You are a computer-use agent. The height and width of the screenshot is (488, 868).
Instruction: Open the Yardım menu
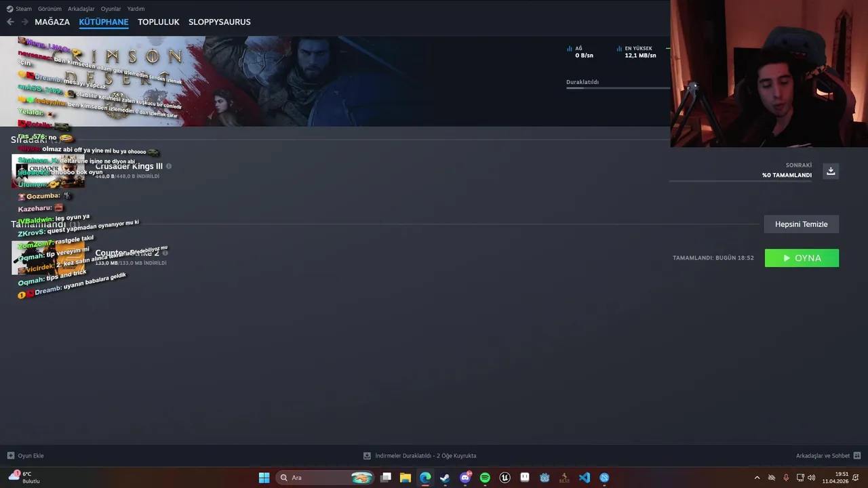click(136, 9)
